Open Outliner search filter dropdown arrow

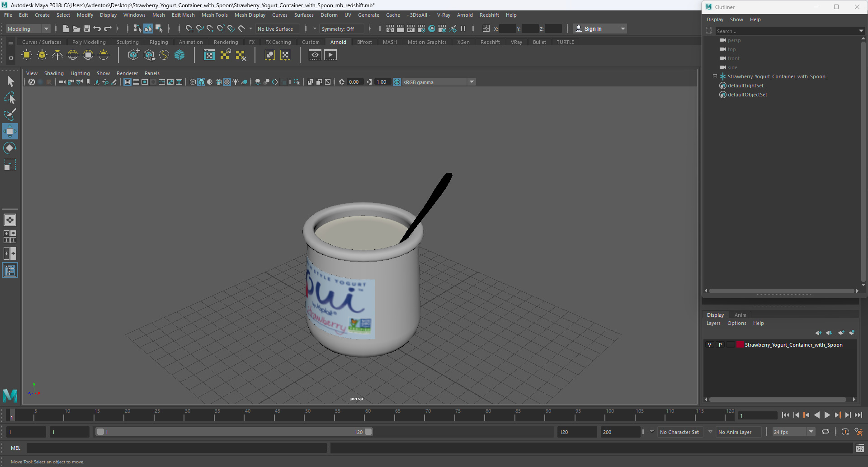click(861, 31)
